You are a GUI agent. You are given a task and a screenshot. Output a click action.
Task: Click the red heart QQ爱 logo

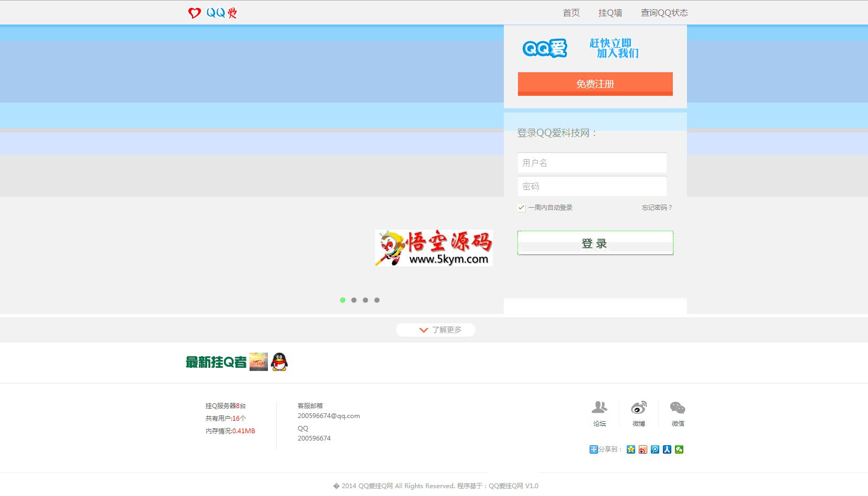[x=212, y=13]
